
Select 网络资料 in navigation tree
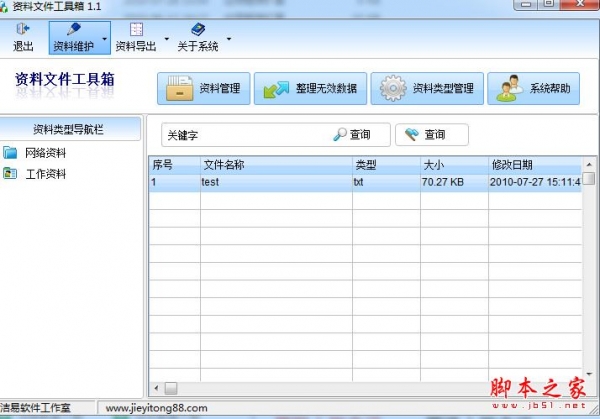pyautogui.click(x=46, y=153)
